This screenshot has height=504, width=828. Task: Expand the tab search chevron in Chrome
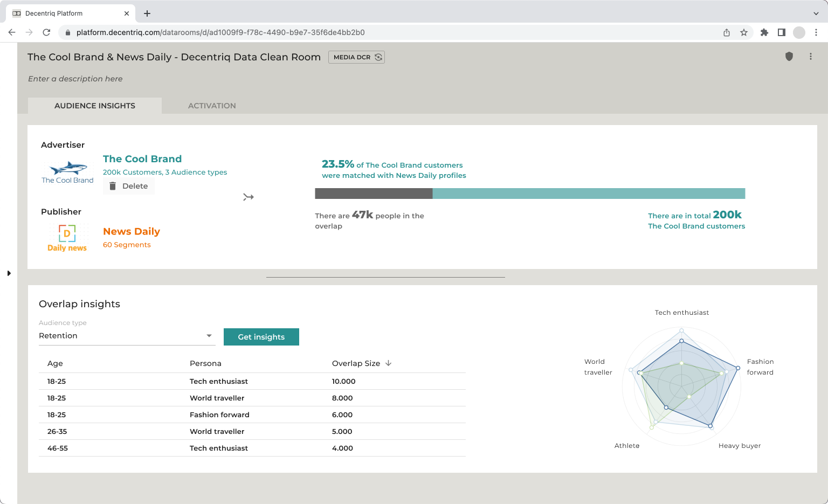pyautogui.click(x=816, y=13)
